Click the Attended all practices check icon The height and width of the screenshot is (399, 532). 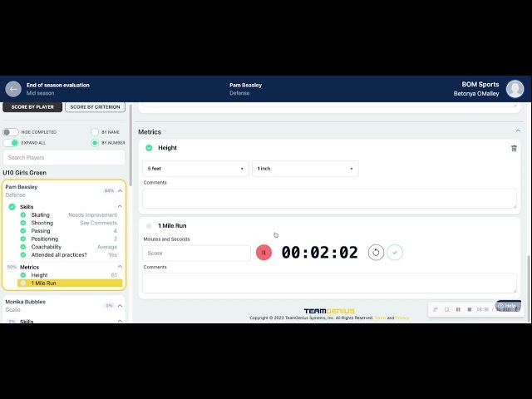pos(23,255)
